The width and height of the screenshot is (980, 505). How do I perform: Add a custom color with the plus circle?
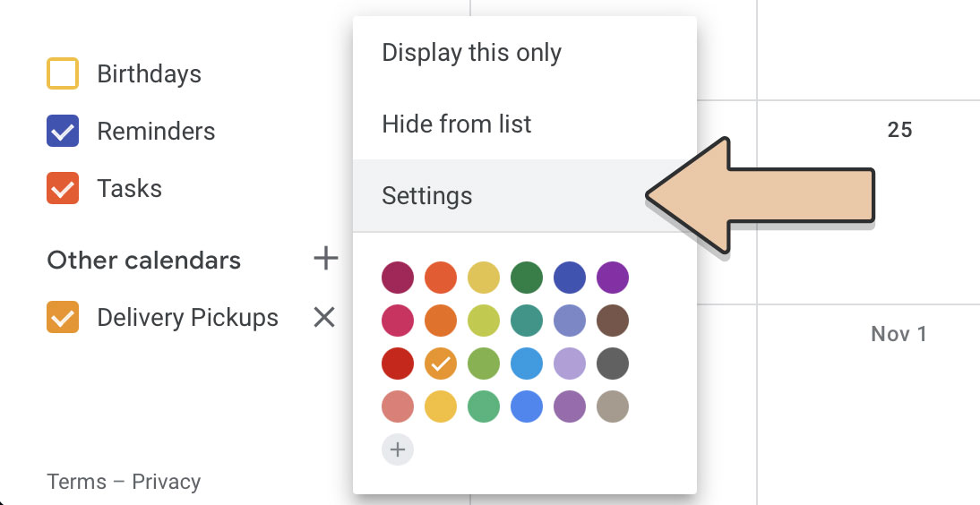pyautogui.click(x=398, y=449)
